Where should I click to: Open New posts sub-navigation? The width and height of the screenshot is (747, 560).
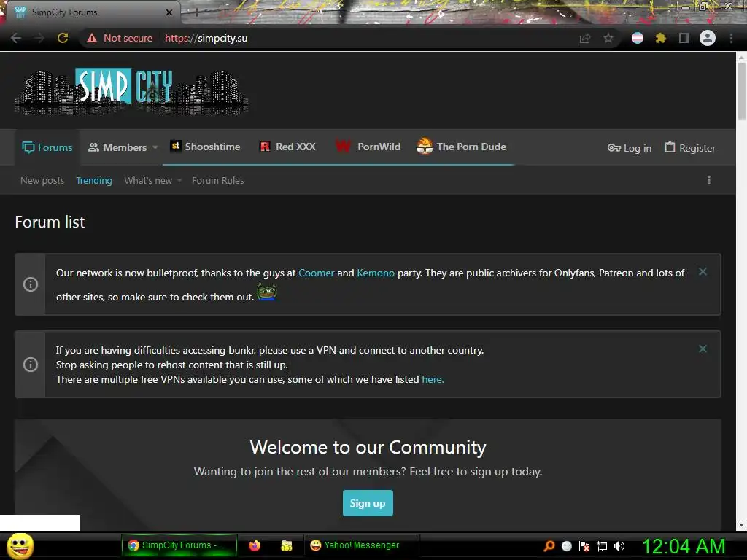pyautogui.click(x=42, y=181)
